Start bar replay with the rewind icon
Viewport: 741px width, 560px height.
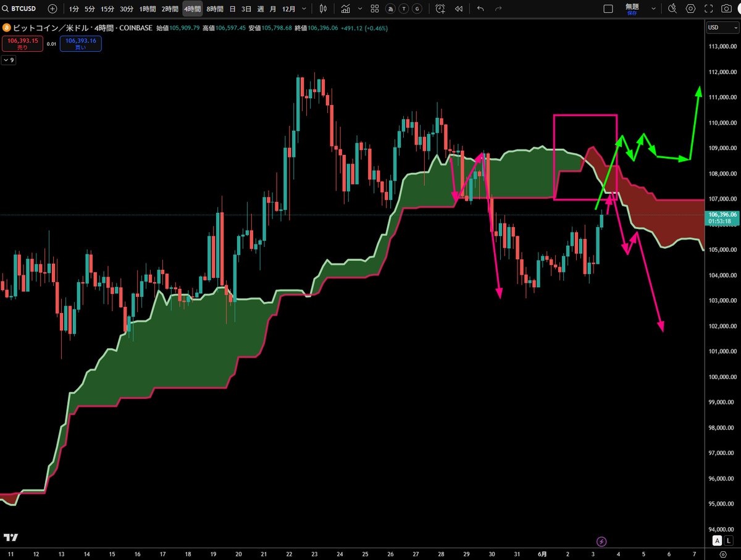[x=458, y=9]
